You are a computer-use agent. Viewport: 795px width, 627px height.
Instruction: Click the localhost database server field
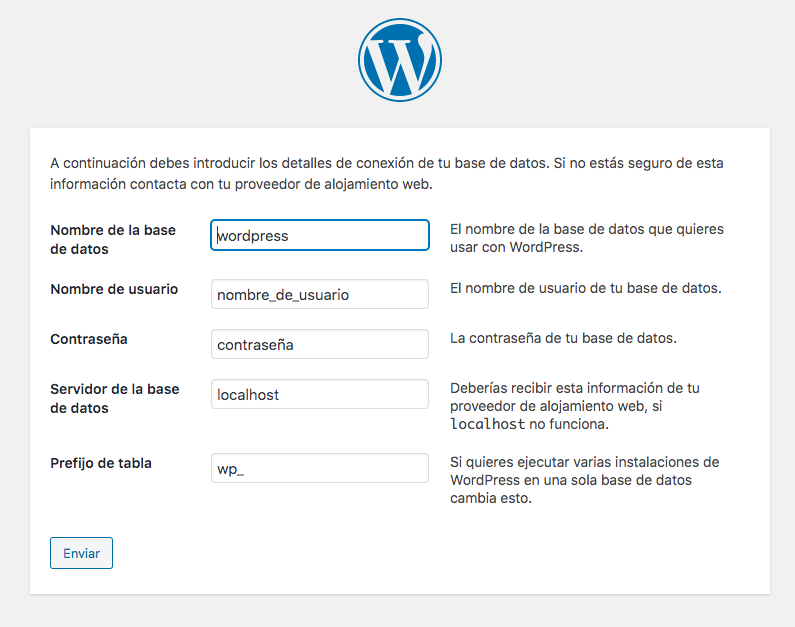point(320,394)
